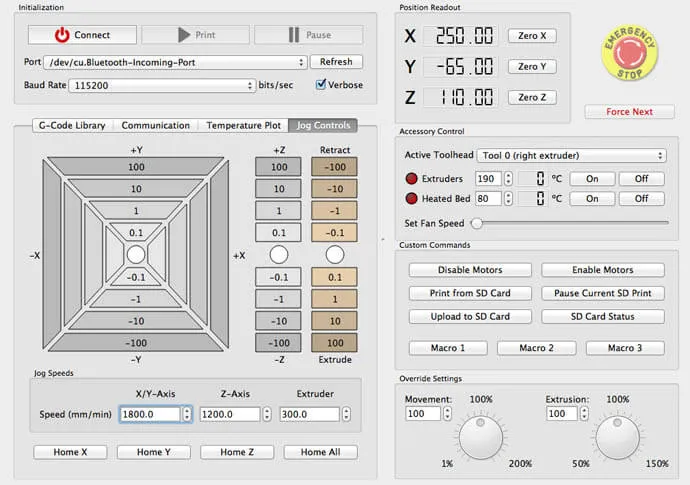Image resolution: width=690 pixels, height=485 pixels.
Task: Click the Home All button
Action: tap(320, 452)
